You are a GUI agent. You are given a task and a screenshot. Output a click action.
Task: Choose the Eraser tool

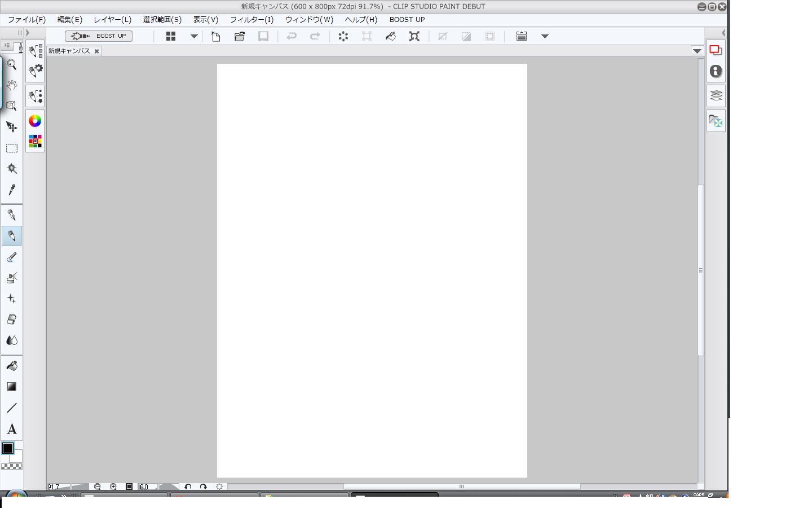[11, 319]
